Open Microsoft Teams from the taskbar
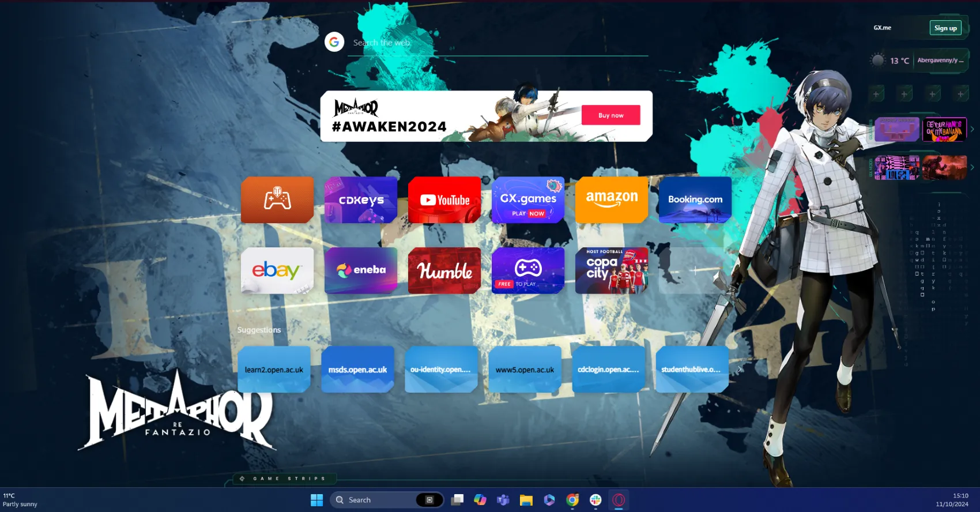980x512 pixels. tap(503, 500)
